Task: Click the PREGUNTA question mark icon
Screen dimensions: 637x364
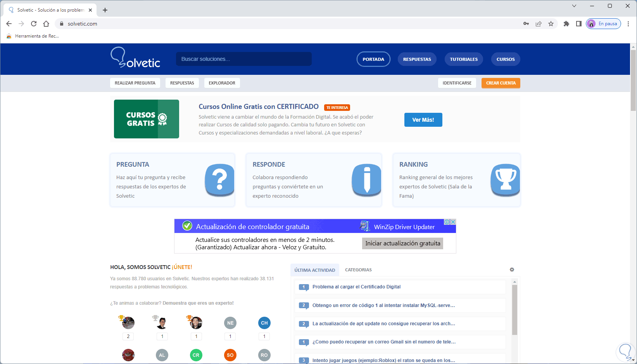Action: tap(219, 179)
